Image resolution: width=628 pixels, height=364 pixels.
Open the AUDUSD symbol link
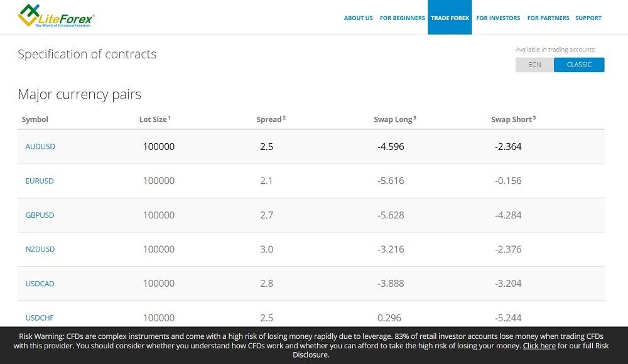point(40,147)
